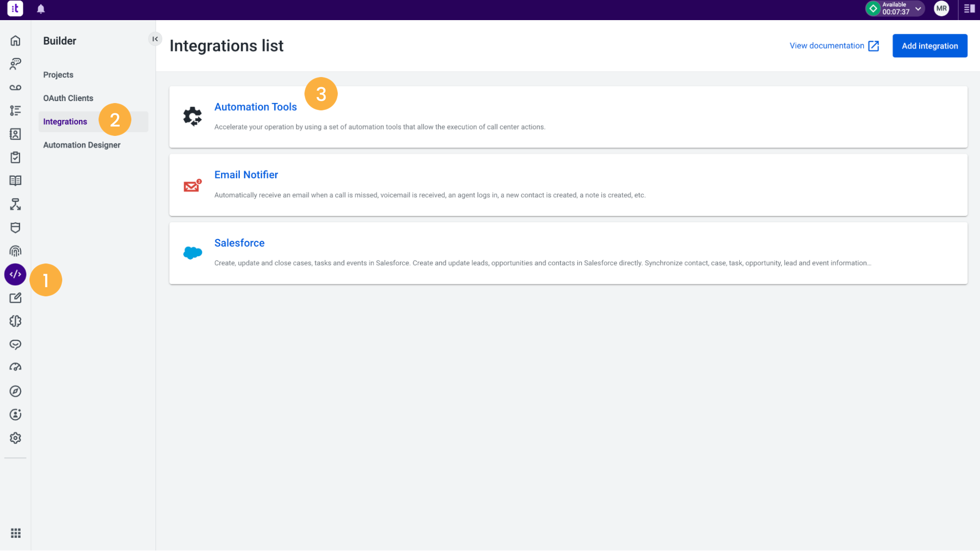
Task: Click the Add integration button
Action: (930, 46)
